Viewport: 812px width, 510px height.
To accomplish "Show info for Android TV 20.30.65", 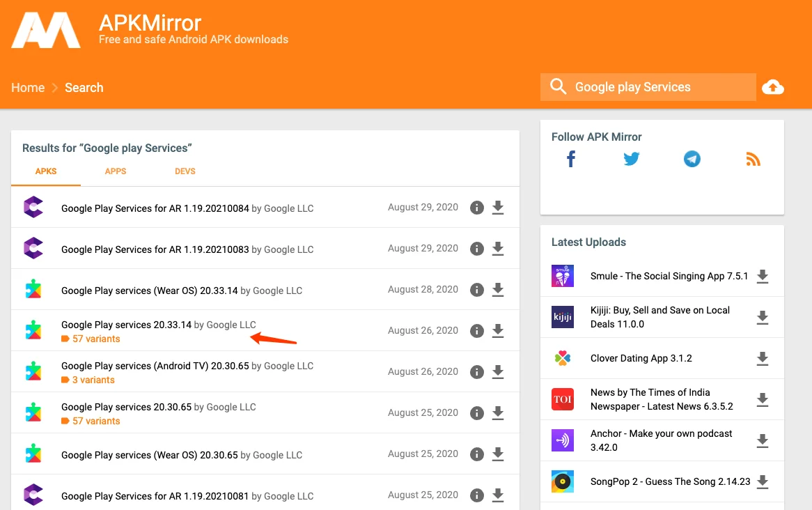I will (477, 371).
